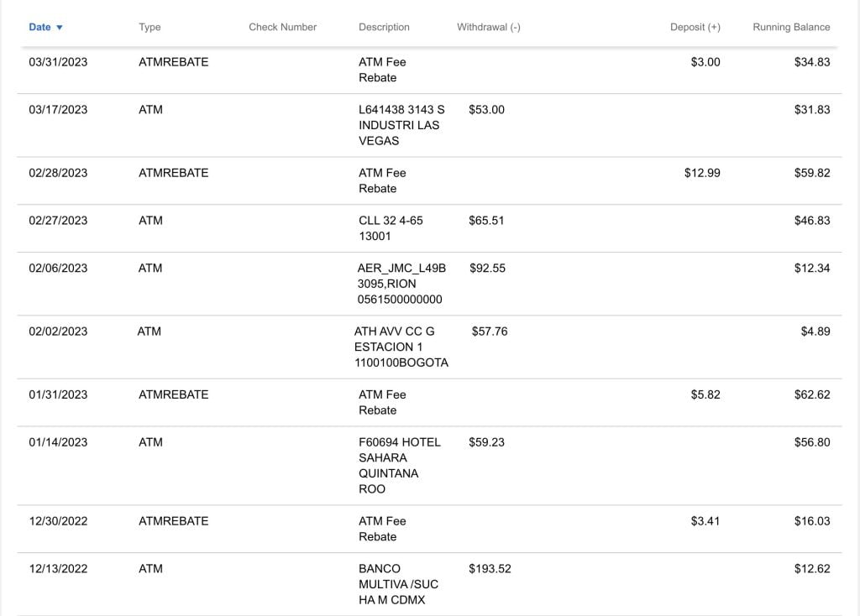The height and width of the screenshot is (616, 860).
Task: Select the F60694 HOTEL SAHARA transaction
Action: [x=429, y=466]
